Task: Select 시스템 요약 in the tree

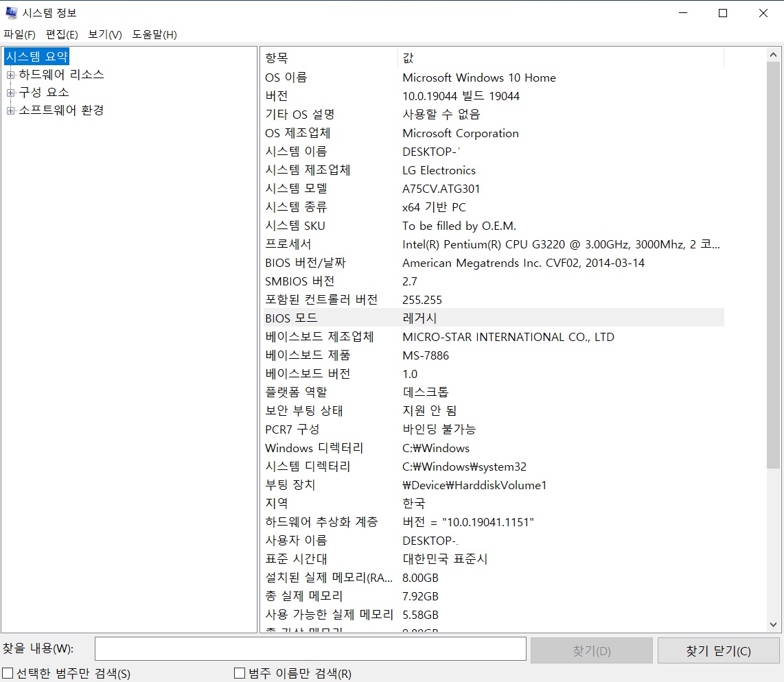Action: click(x=36, y=56)
